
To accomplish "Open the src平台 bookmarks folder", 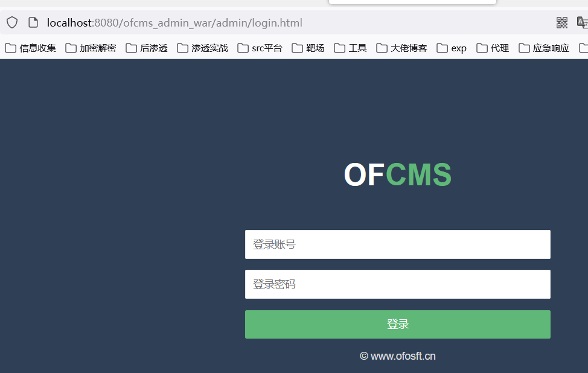I will [260, 48].
